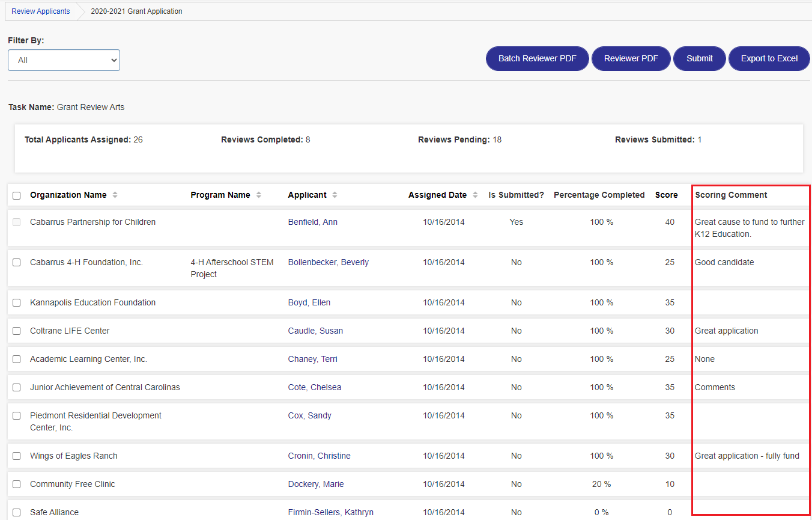
Task: Open applicant Benfield, Ann
Action: [313, 222]
